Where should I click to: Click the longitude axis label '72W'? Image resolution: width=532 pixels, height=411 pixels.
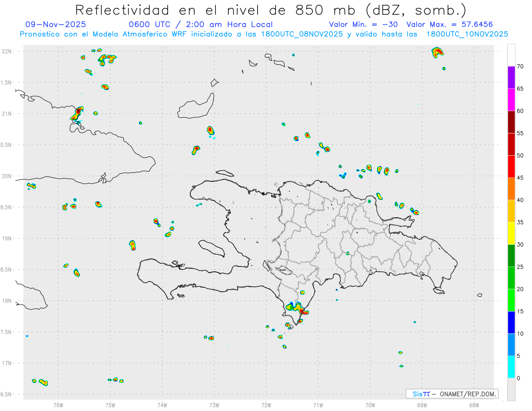coord(266,405)
